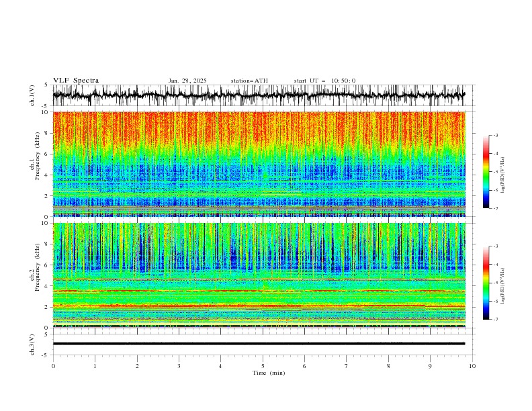This screenshot has height=411, width=532.
Task: Click the "-7" label on upper color scale
Action: coord(496,208)
